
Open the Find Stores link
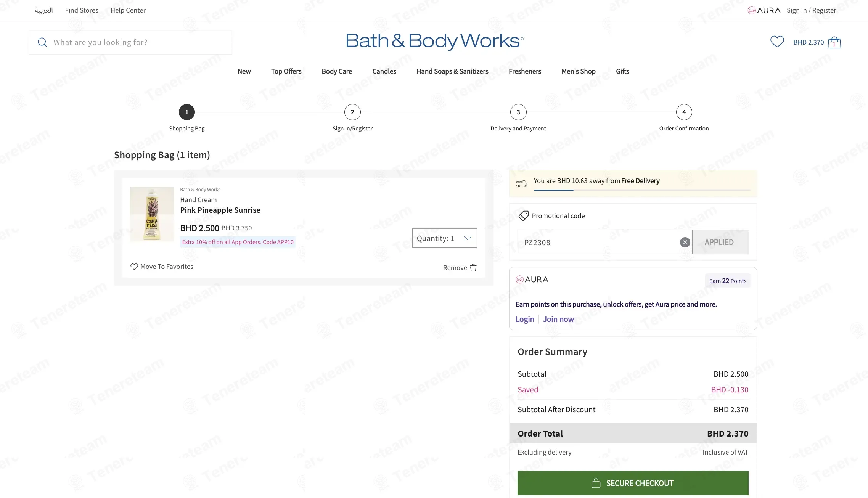[x=82, y=10]
